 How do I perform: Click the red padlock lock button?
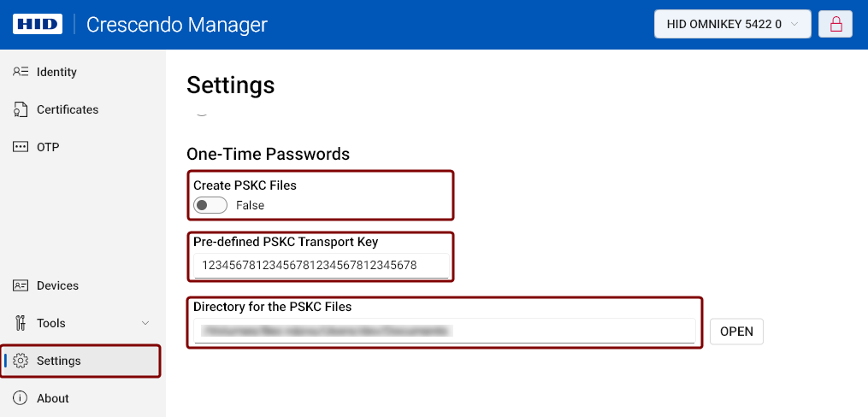tap(836, 24)
